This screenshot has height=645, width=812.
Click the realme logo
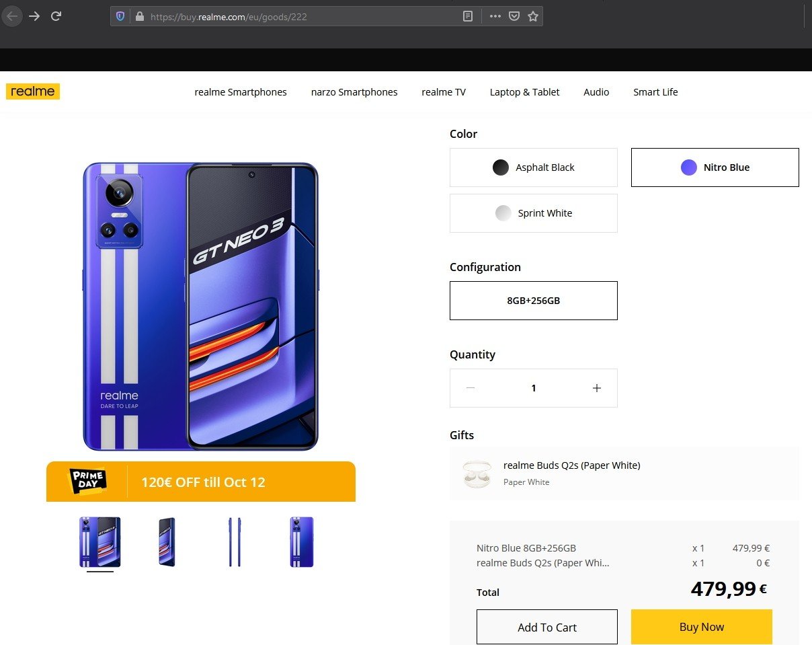pyautogui.click(x=33, y=91)
